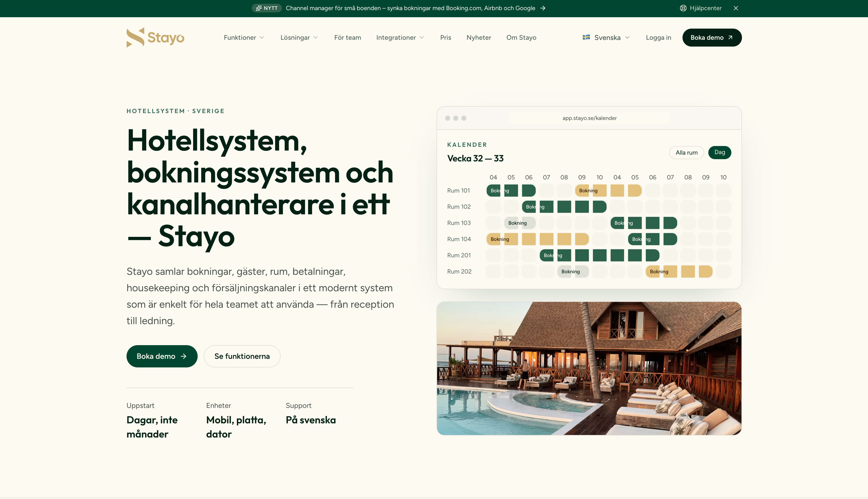Open the Hjälpcenter link
868x499 pixels.
tap(701, 8)
